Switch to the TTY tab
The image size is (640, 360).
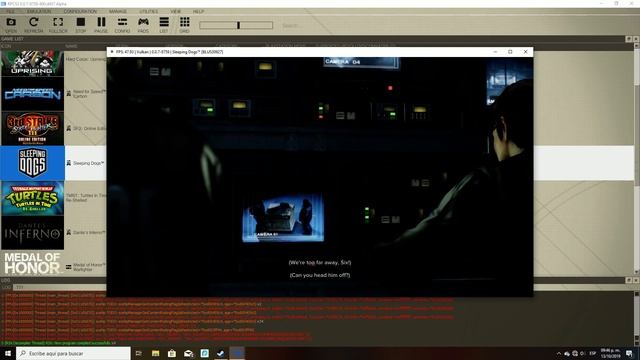[x=19, y=287]
